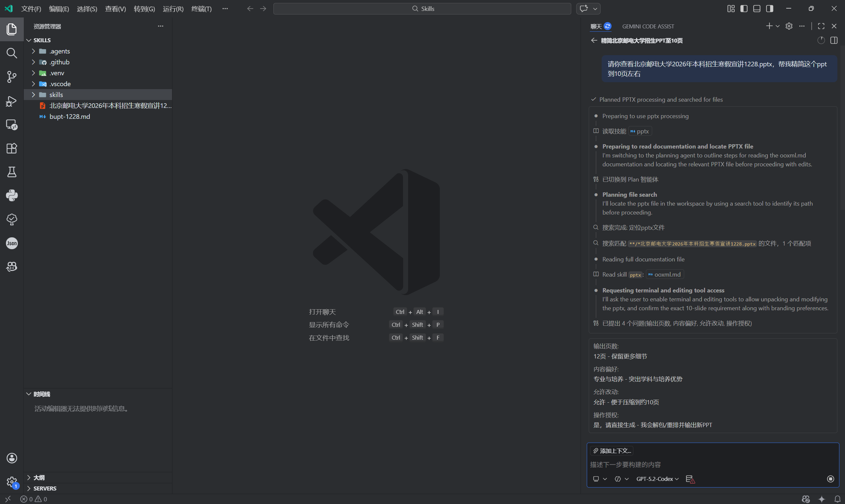Open the Python sidebar icon
Image resolution: width=845 pixels, height=504 pixels.
(x=12, y=196)
